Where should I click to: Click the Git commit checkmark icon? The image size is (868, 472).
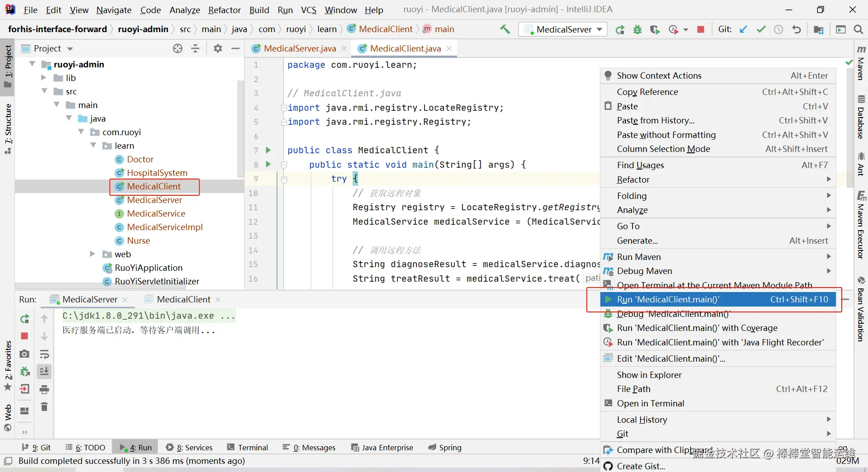coord(761,29)
